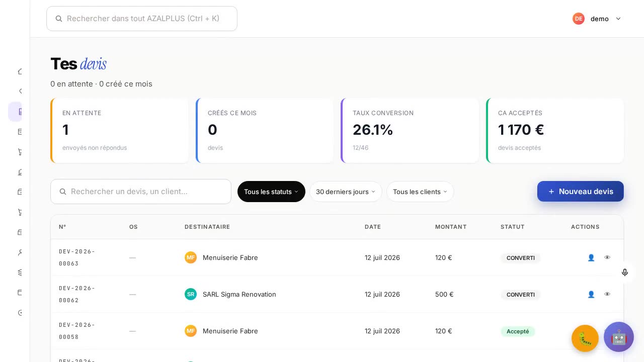
Task: Click the MONTANT column header
Action: click(x=451, y=227)
